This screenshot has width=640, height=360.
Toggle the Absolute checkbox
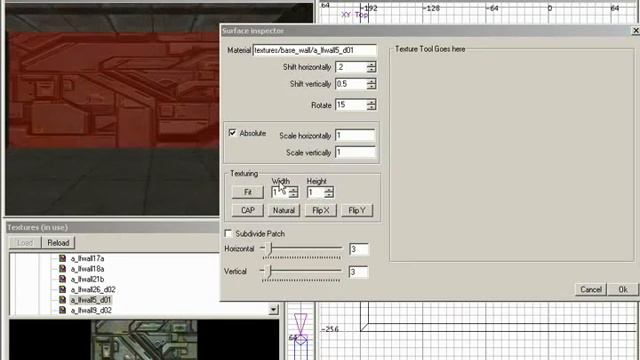(x=232, y=133)
